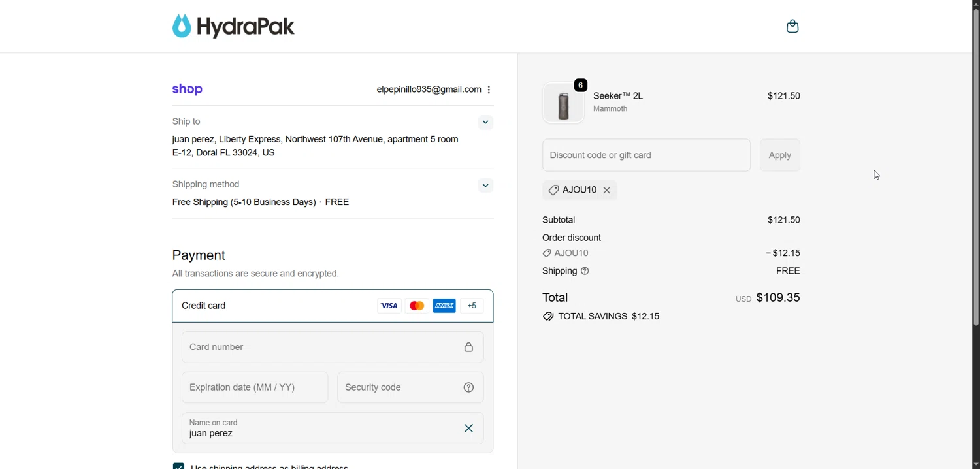
Task: Click the AJOU10 order discount tag icon
Action: click(x=547, y=253)
